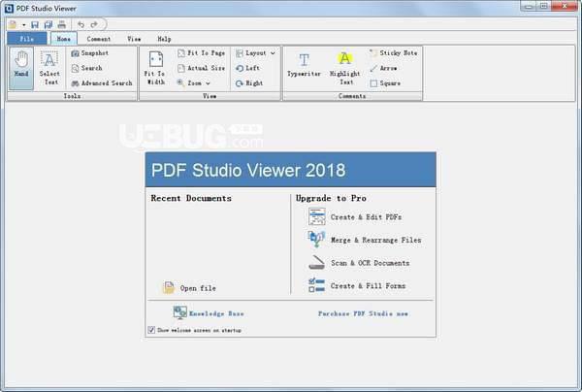Open the Help tab
This screenshot has width=582, height=392.
pos(164,39)
